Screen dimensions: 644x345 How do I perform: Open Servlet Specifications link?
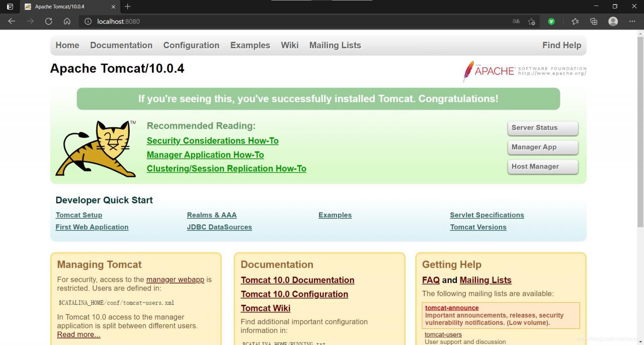click(x=487, y=215)
